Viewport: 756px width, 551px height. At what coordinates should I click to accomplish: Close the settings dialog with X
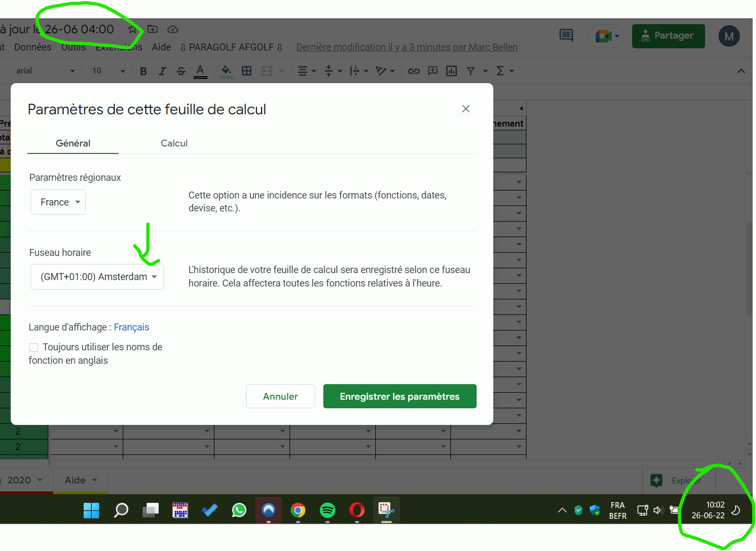(465, 109)
